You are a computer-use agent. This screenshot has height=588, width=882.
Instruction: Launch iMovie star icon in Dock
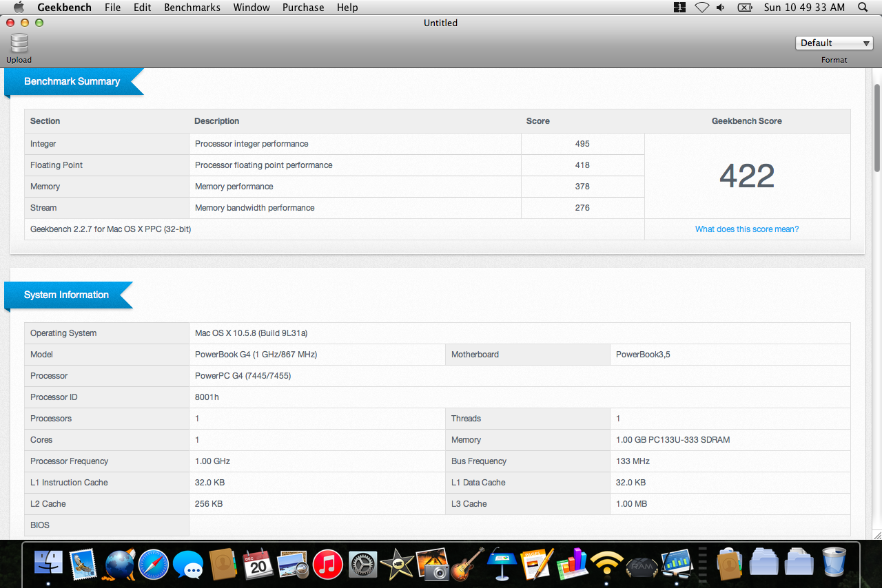click(x=397, y=565)
